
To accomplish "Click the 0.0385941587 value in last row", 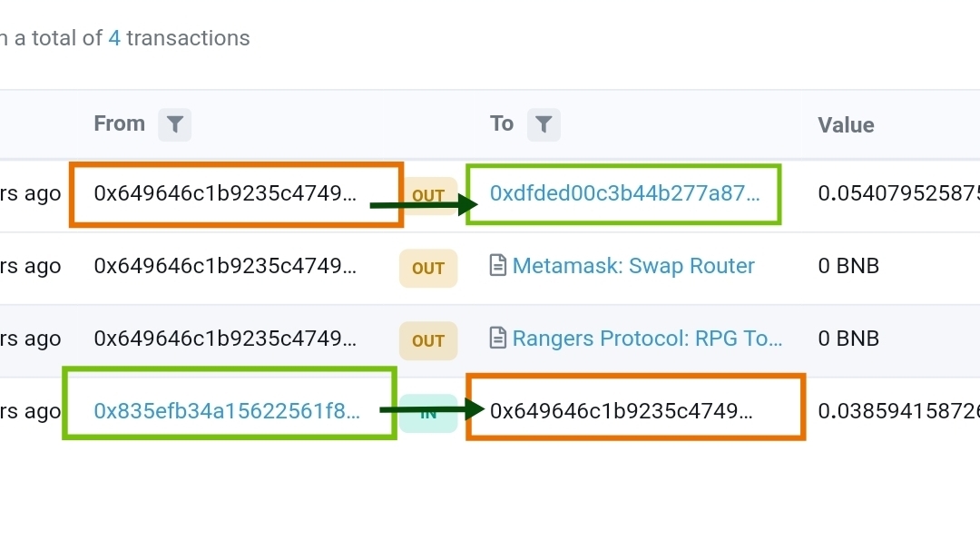I will [x=898, y=410].
